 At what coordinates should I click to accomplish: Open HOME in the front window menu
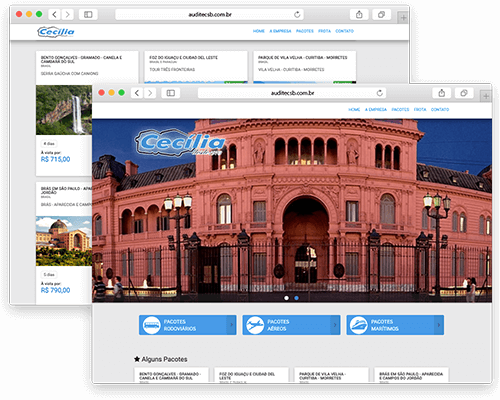(x=354, y=109)
